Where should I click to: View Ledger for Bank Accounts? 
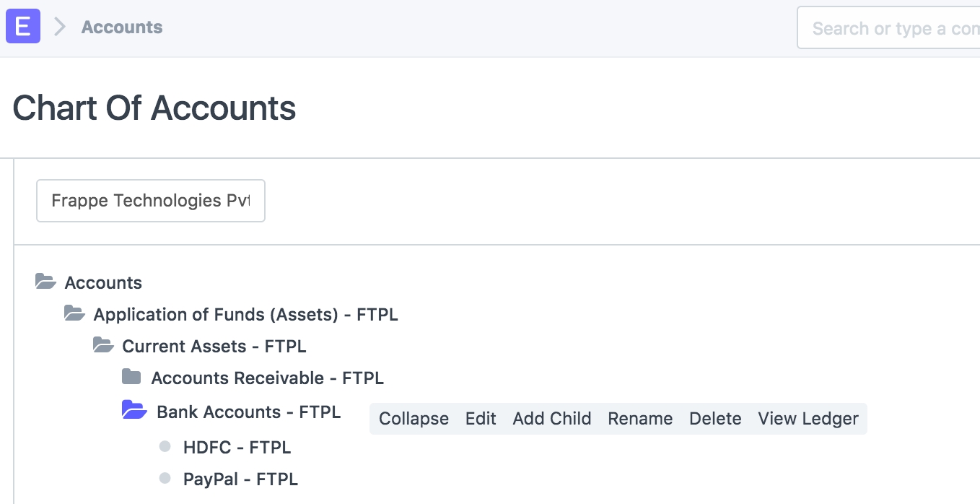[x=808, y=419]
